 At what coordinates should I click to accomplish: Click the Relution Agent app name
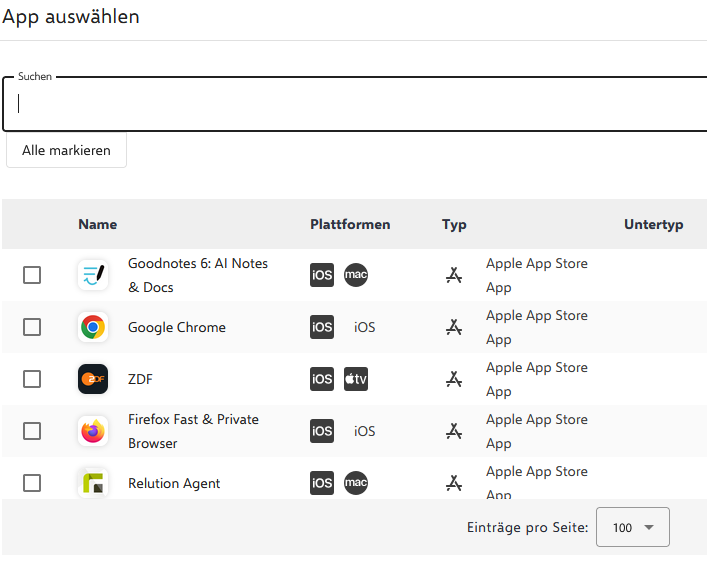point(174,483)
